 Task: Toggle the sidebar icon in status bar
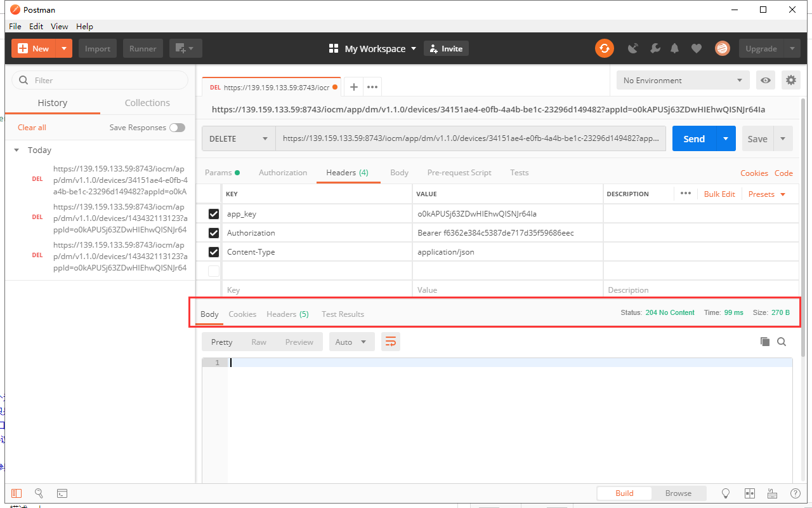coord(16,493)
